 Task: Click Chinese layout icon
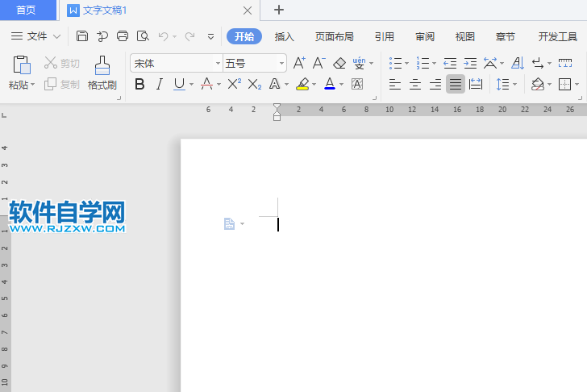pyautogui.click(x=490, y=63)
